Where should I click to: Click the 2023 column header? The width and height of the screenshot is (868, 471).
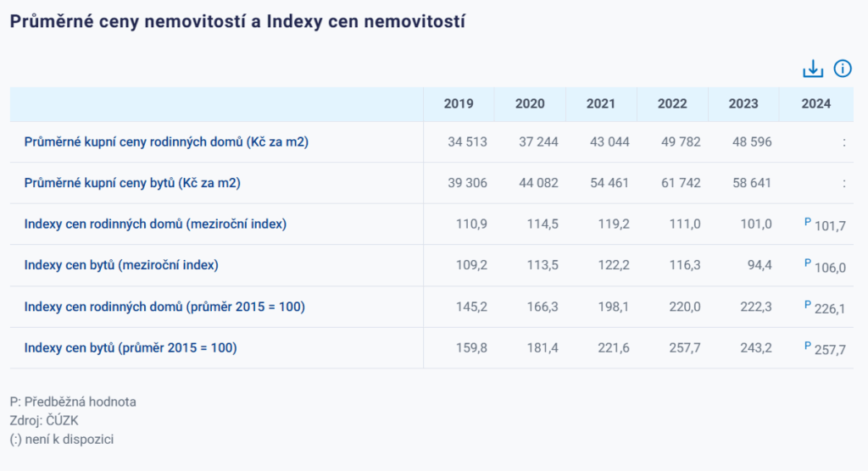point(743,104)
